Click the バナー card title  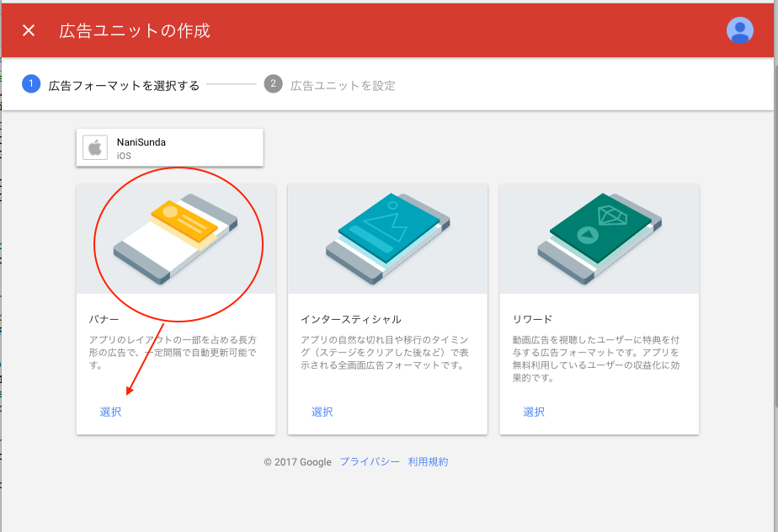point(104,319)
